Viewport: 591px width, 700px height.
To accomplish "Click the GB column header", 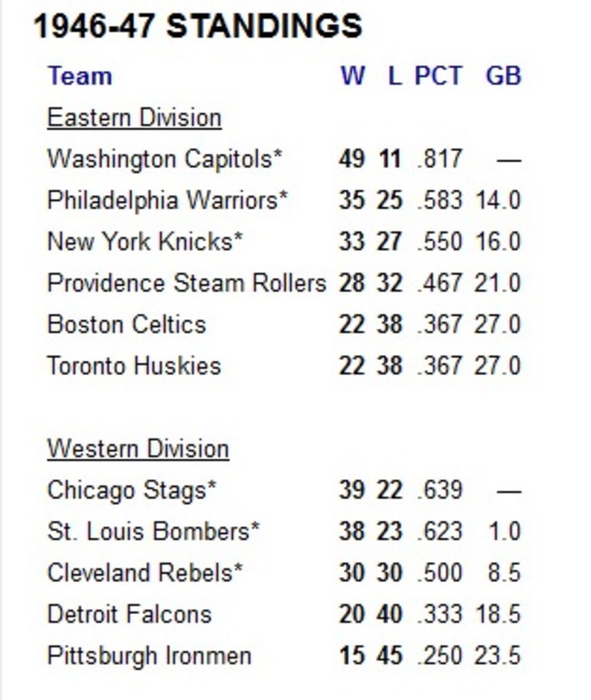I will point(503,76).
